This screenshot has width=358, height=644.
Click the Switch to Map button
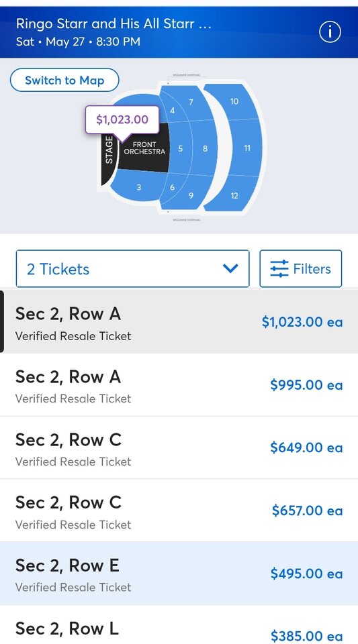[64, 80]
